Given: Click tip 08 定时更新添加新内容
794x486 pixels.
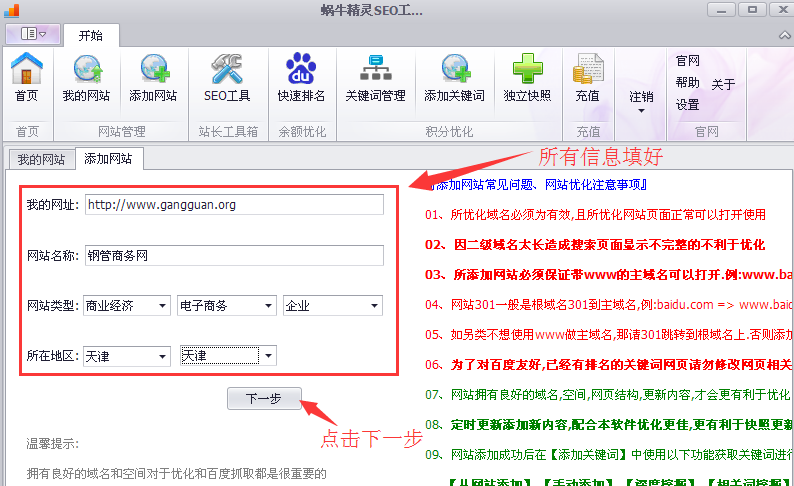Looking at the screenshot, I should pyautogui.click(x=609, y=425).
